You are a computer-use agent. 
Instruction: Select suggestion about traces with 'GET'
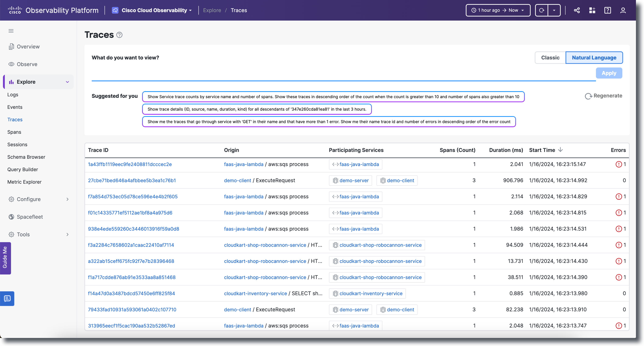click(x=329, y=122)
